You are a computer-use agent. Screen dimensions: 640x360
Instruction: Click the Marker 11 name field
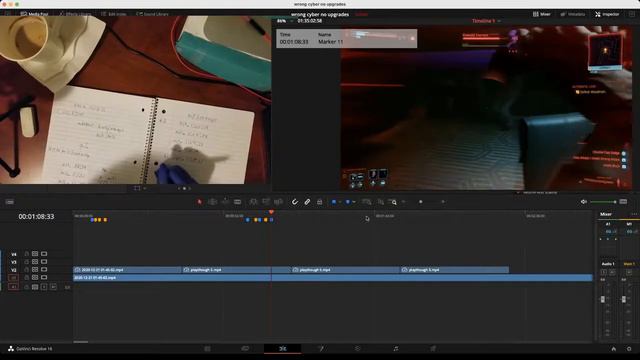[331, 42]
